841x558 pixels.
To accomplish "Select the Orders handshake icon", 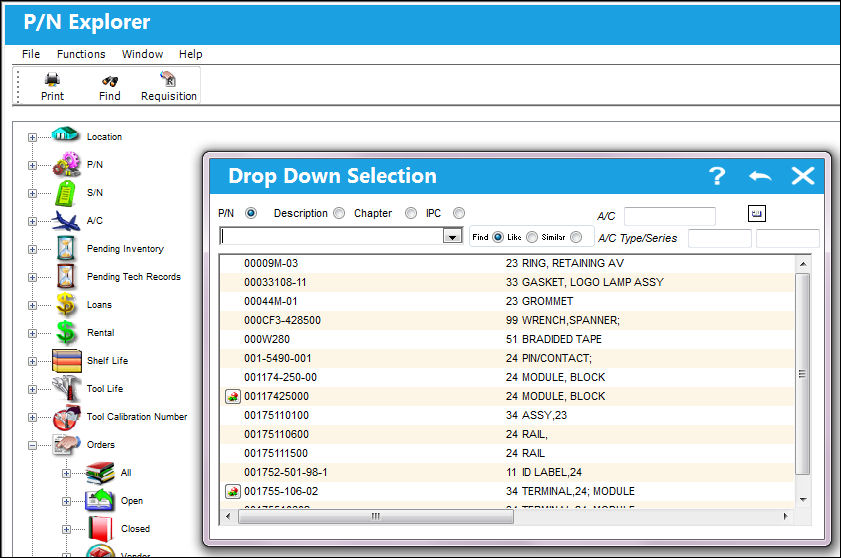I will pos(67,444).
